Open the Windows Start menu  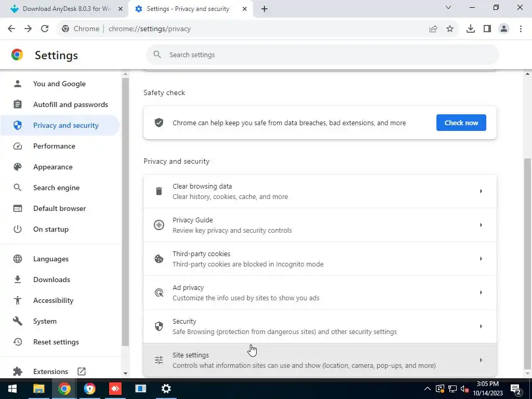coord(12,389)
